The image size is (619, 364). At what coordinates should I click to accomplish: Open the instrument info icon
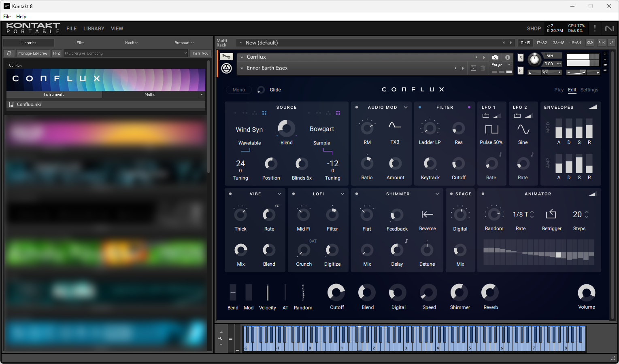(508, 57)
